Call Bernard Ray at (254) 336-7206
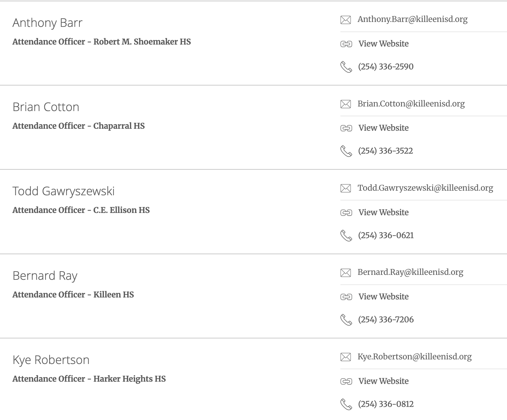The width and height of the screenshot is (507, 420). [386, 320]
